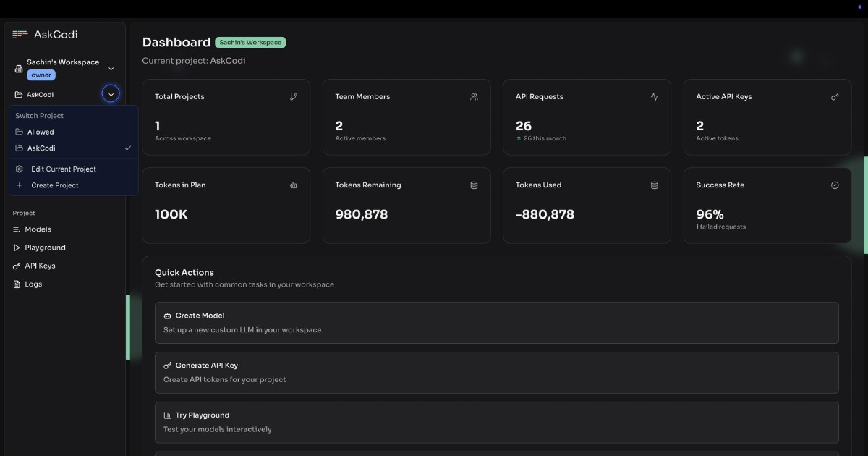Click the Models sidebar icon
Screen dimensions: 868x456
(17, 229)
